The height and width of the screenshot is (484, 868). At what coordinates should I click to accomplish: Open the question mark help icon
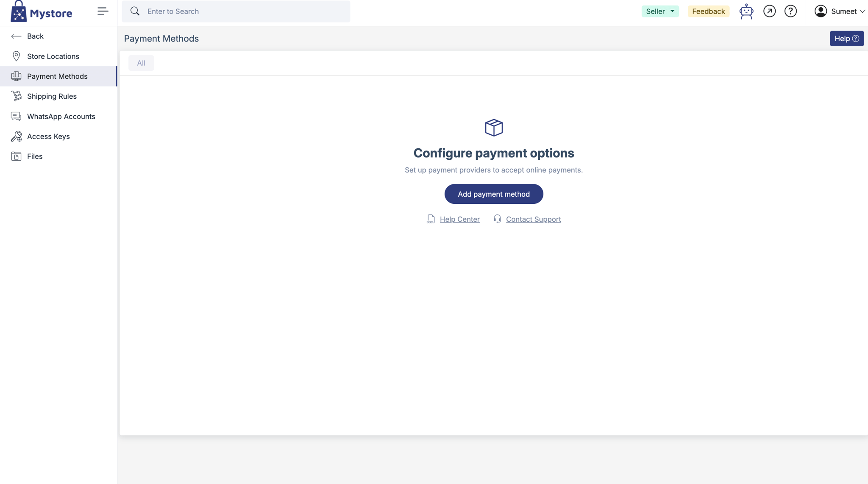pyautogui.click(x=790, y=11)
